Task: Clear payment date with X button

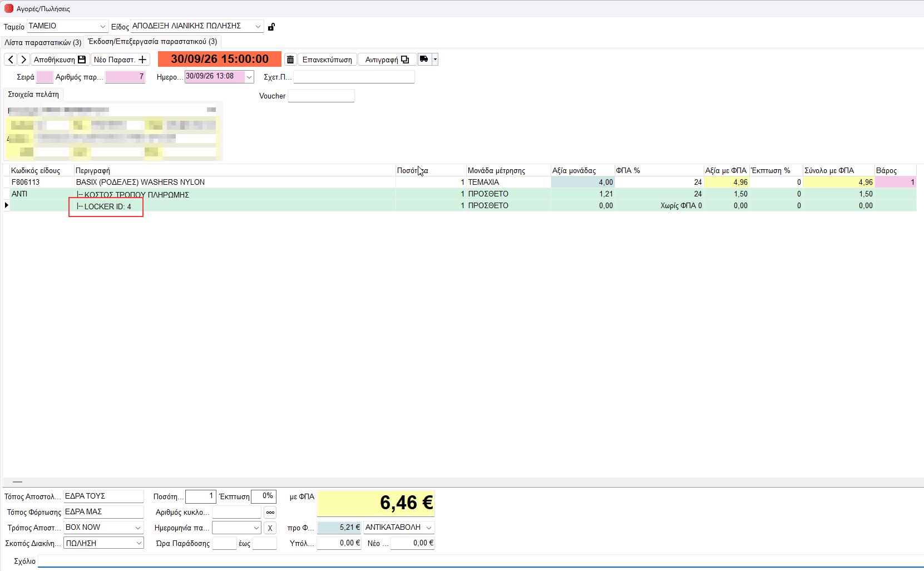Action: pos(270,528)
